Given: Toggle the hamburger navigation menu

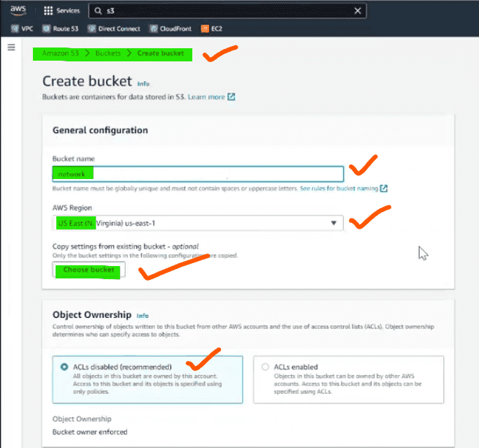Looking at the screenshot, I should [x=11, y=48].
